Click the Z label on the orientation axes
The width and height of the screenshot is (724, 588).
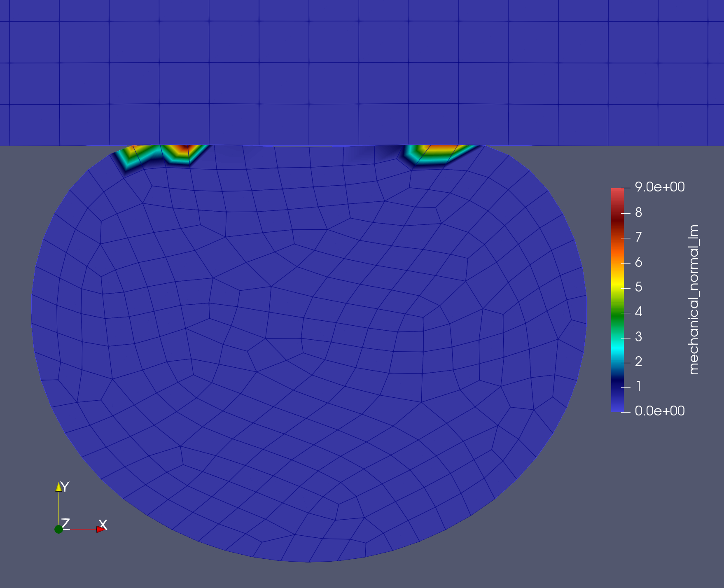(65, 525)
